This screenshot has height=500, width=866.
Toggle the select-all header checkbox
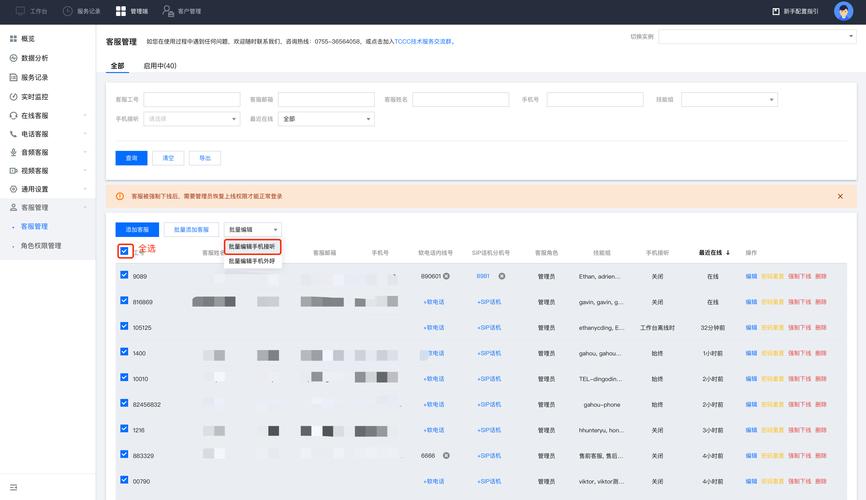coord(124,251)
